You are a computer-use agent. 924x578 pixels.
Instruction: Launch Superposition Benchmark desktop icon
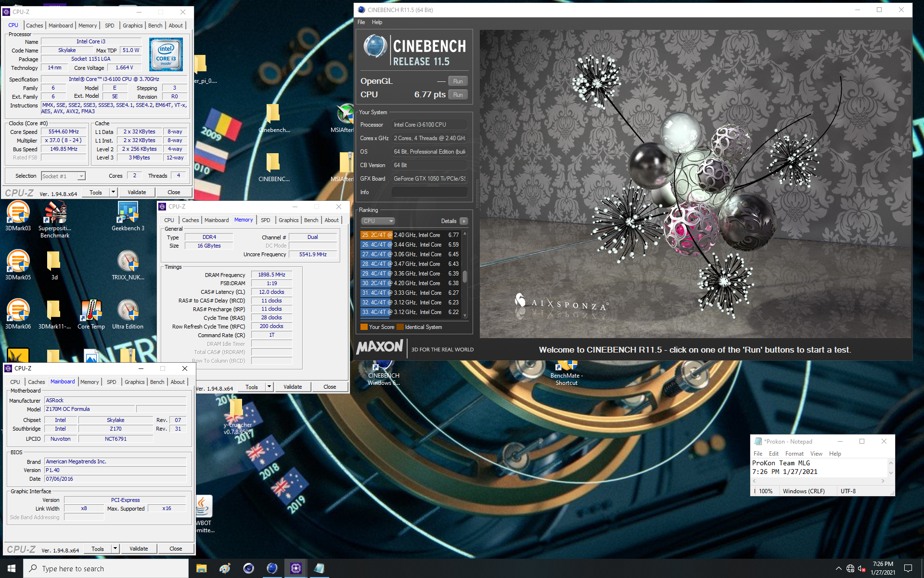click(55, 220)
